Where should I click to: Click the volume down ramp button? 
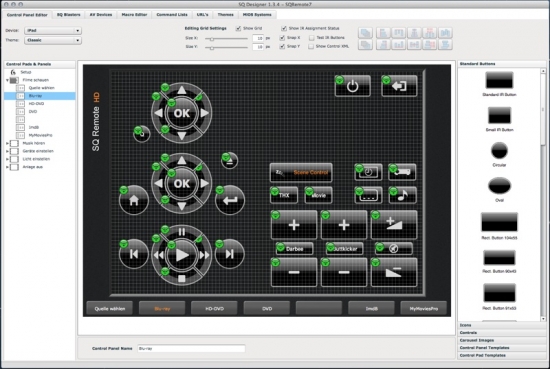(394, 273)
